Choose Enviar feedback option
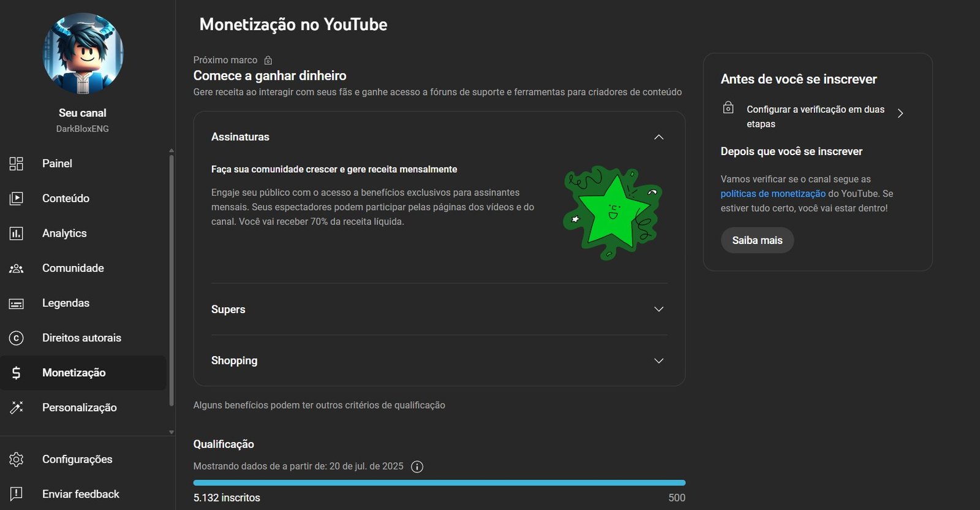 [83, 494]
